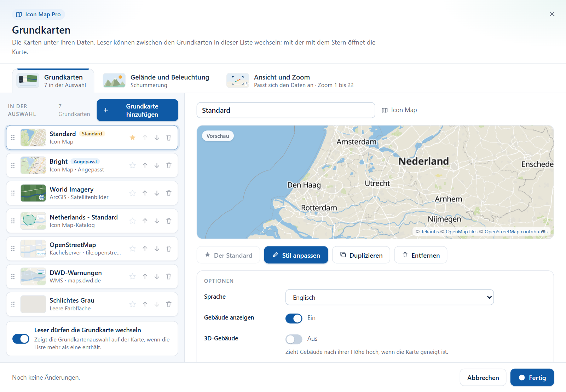Image resolution: width=566 pixels, height=392 pixels.
Task: Move Bright basemap down
Action: [x=157, y=165]
